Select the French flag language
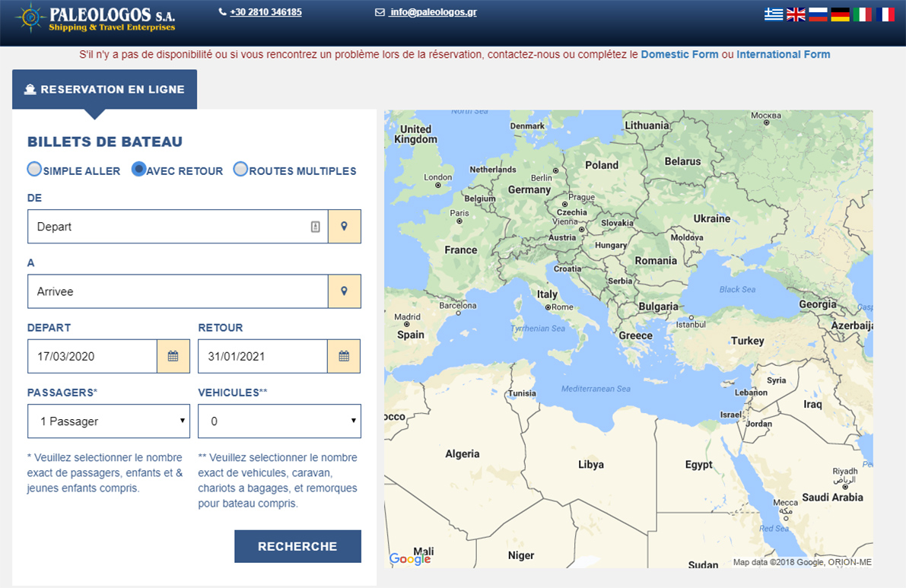 (885, 14)
